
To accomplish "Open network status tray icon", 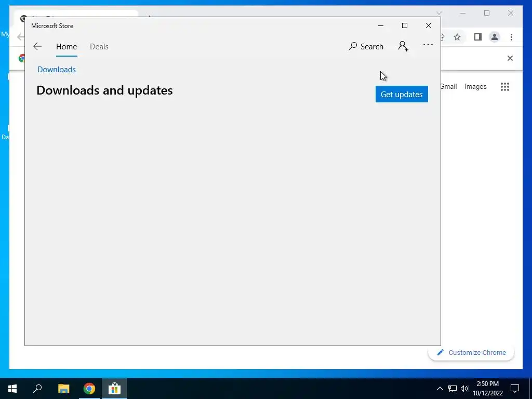I will (x=453, y=389).
